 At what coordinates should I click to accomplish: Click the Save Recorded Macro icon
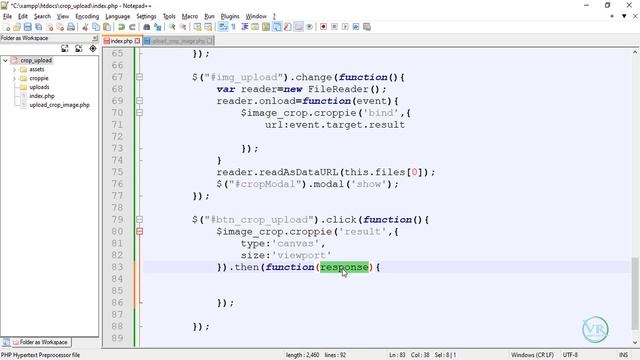(x=367, y=27)
